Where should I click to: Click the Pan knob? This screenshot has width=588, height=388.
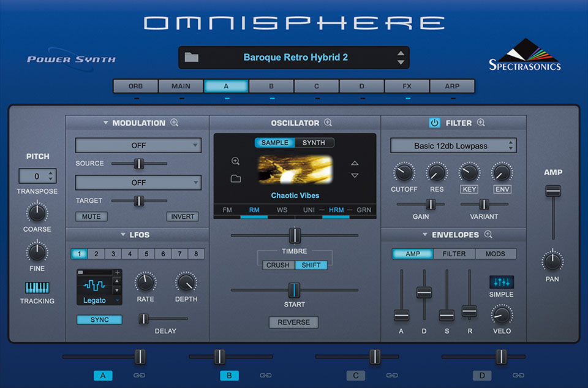552,261
